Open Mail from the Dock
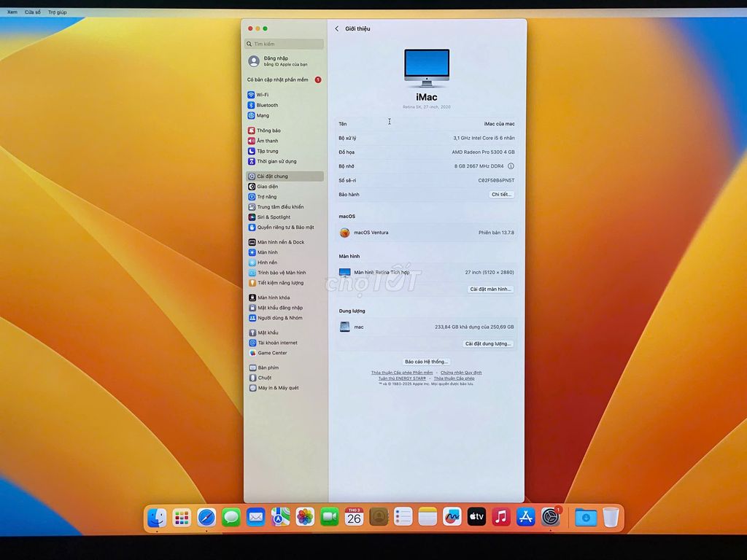Viewport: 747px width, 560px height. point(256,518)
